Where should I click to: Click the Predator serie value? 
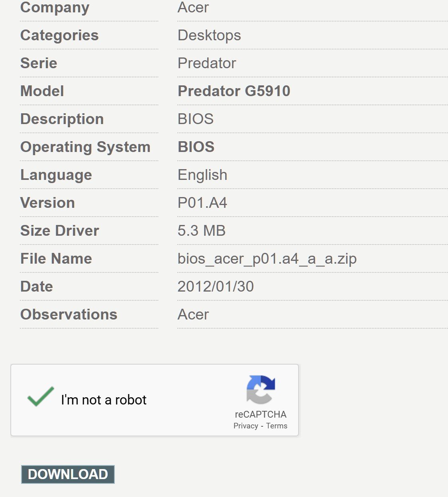point(207,63)
